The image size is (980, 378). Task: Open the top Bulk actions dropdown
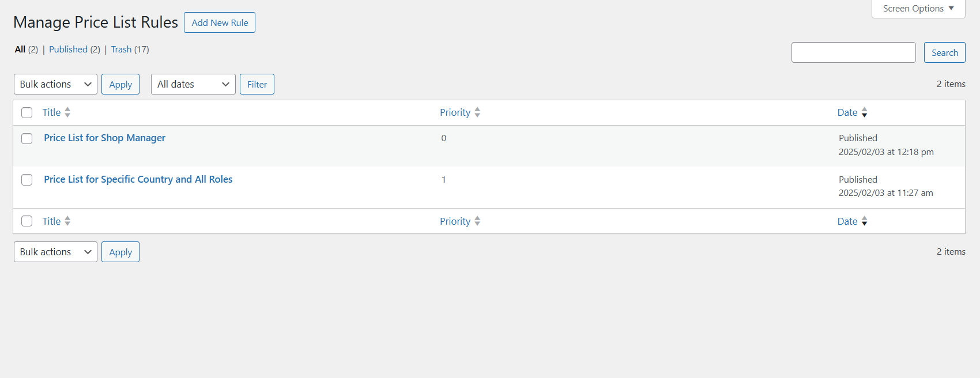click(55, 84)
